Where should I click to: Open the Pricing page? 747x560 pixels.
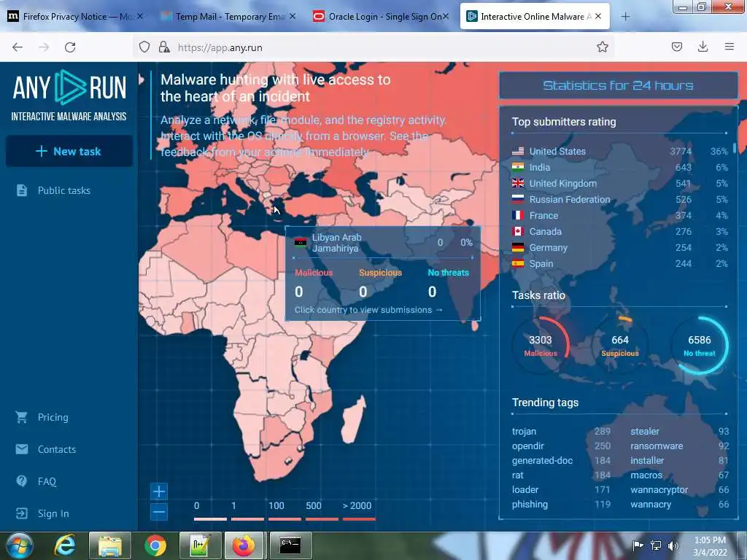coord(53,417)
